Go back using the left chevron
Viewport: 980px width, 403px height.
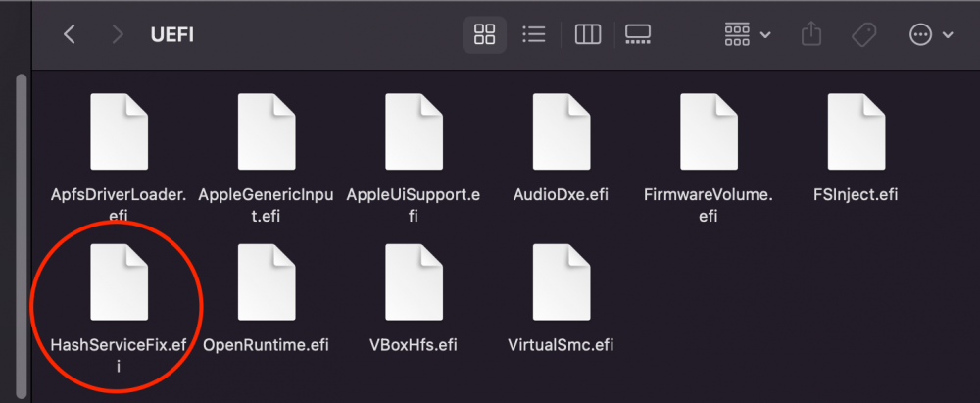point(70,34)
